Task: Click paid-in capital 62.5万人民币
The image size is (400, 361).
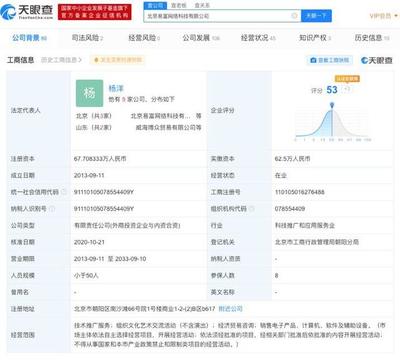Action: [292, 159]
